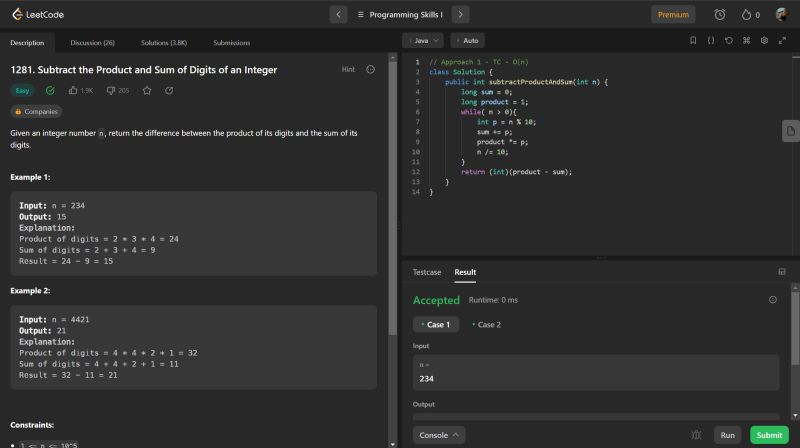Click the timer alarm clock icon
This screenshot has height=448, width=800.
(x=720, y=15)
